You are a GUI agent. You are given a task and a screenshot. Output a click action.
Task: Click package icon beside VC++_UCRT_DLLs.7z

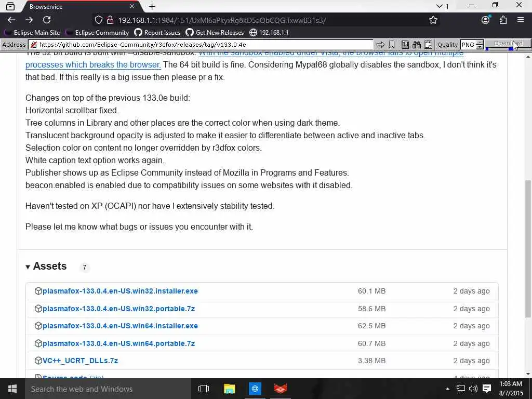click(x=38, y=361)
